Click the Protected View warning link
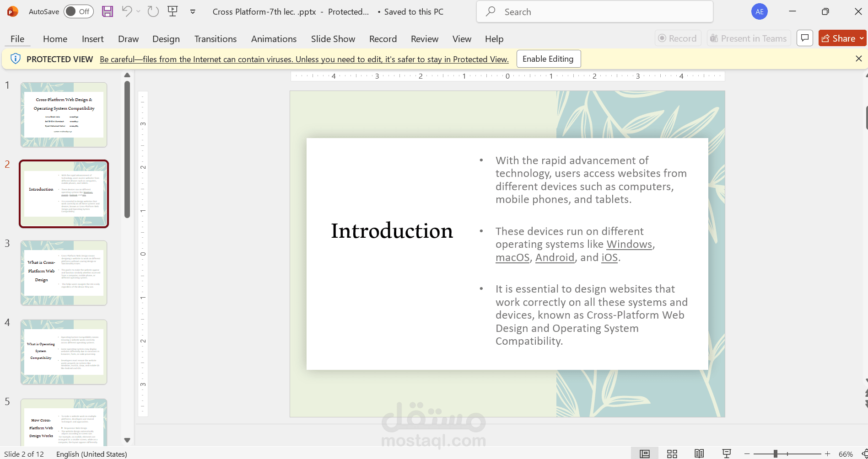Viewport: 868px width, 459px height. coord(304,59)
